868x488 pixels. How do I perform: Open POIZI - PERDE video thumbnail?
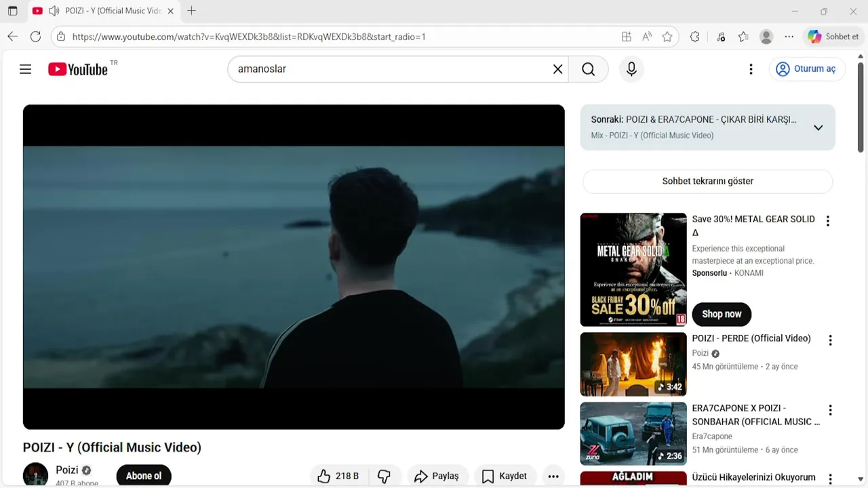click(633, 364)
